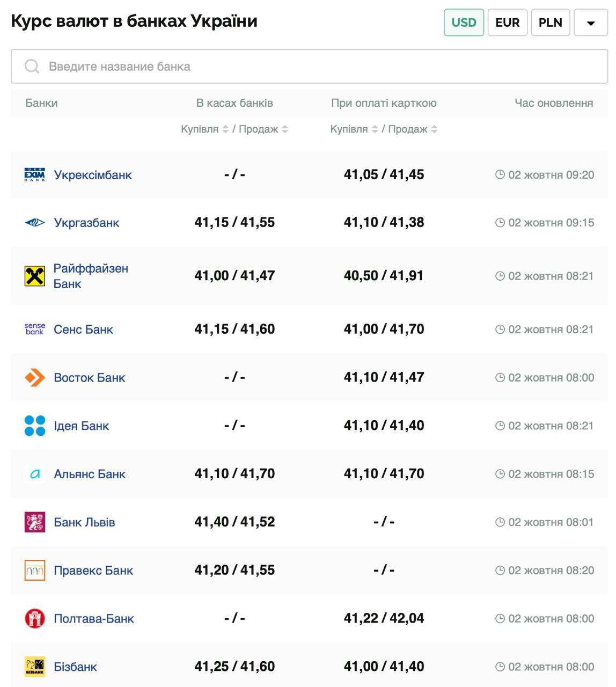
Task: Open the Правекс Банк link
Action: [93, 571]
